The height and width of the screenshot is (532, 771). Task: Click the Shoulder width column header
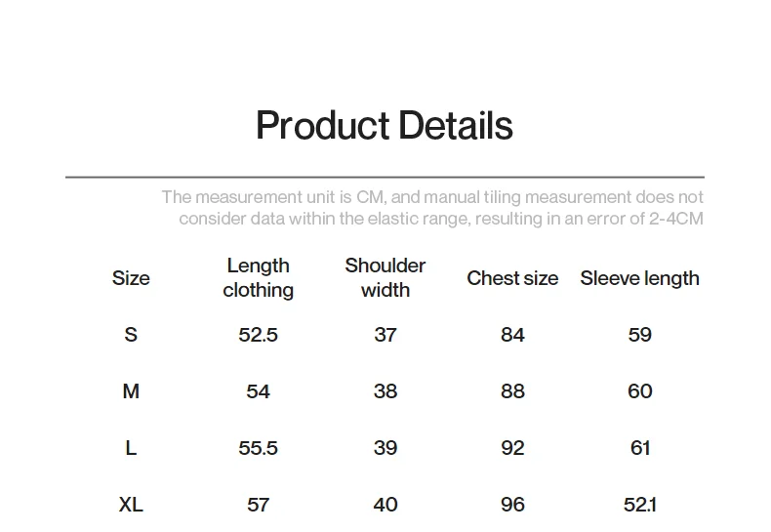pos(385,278)
